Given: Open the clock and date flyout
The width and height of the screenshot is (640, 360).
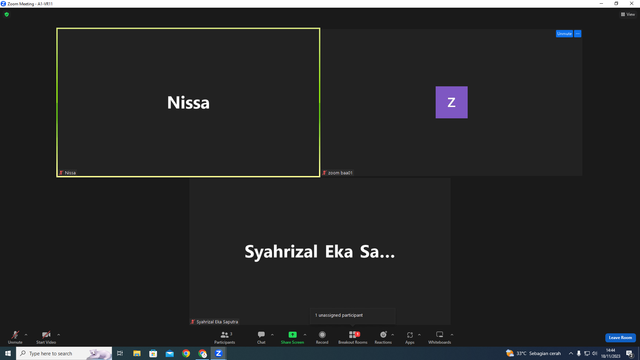Looking at the screenshot, I should click(x=611, y=353).
